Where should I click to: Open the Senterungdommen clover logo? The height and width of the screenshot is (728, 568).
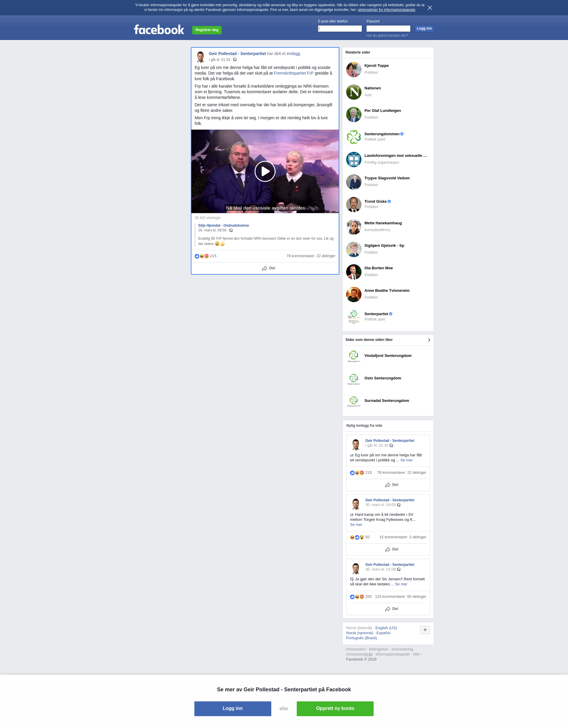354,137
